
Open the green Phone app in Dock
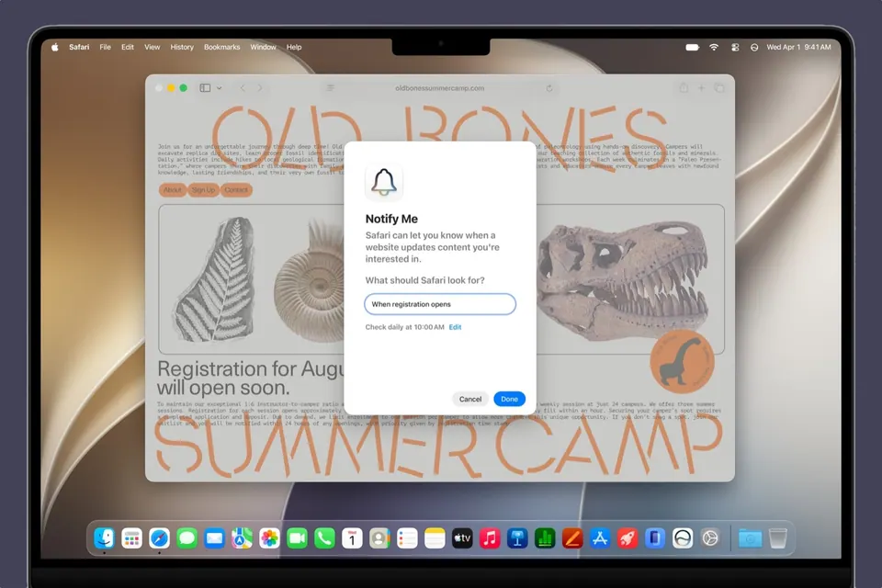pyautogui.click(x=324, y=538)
